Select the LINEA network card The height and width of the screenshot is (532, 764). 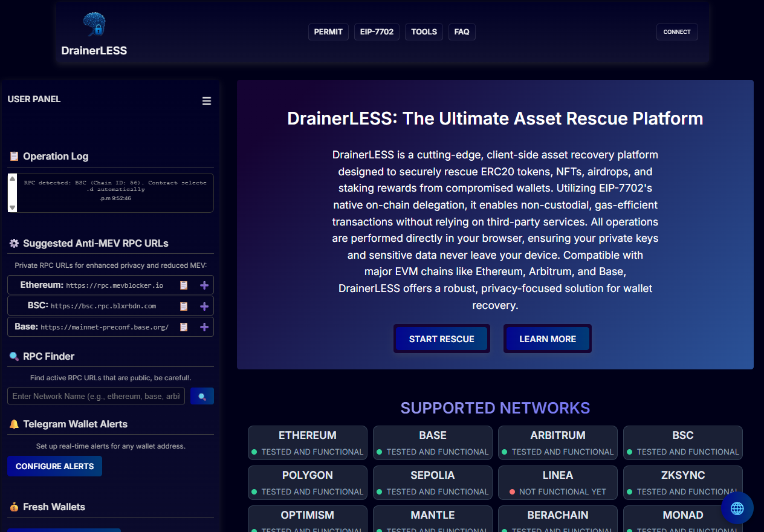point(557,482)
